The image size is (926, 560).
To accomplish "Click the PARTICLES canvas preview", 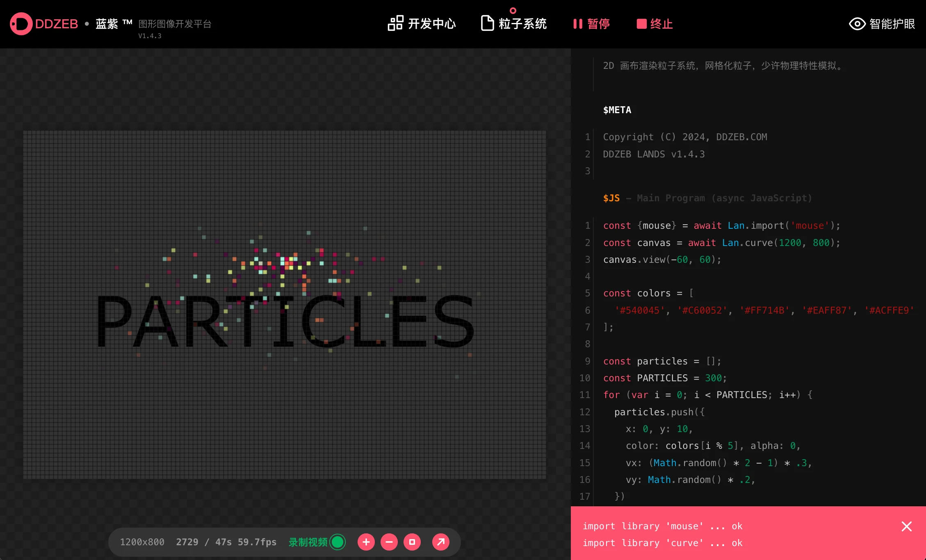I will pos(285,305).
